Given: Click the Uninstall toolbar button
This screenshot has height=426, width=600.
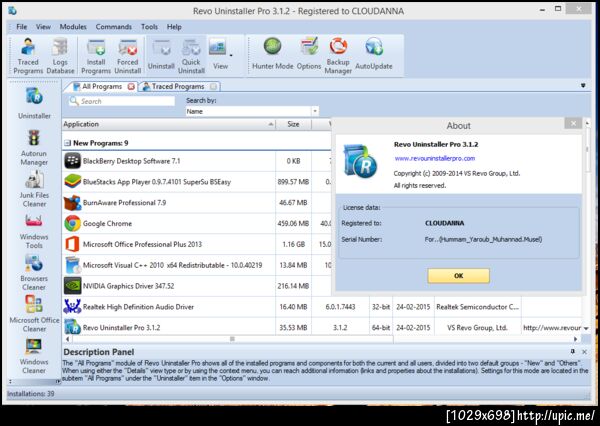Looking at the screenshot, I should pyautogui.click(x=161, y=56).
